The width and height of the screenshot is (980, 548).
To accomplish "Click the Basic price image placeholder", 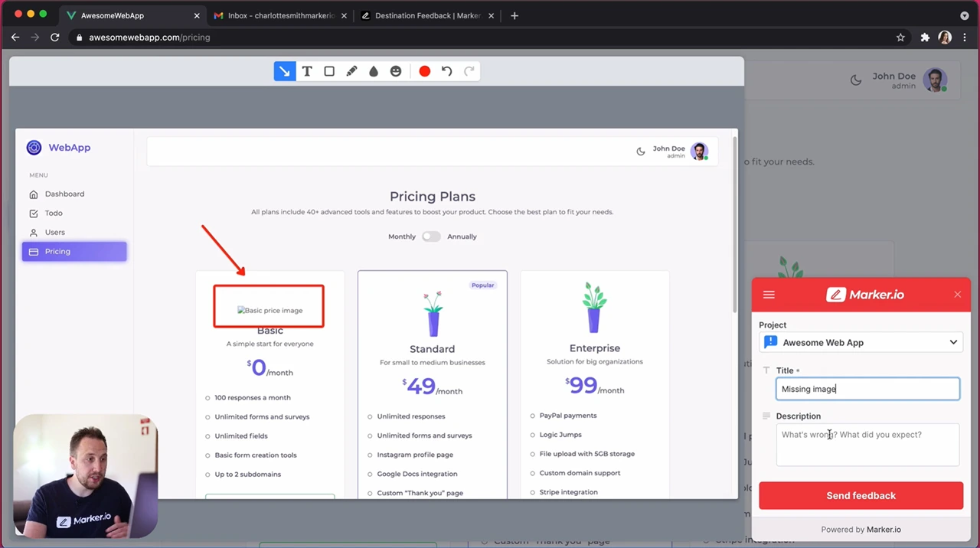I will click(269, 310).
